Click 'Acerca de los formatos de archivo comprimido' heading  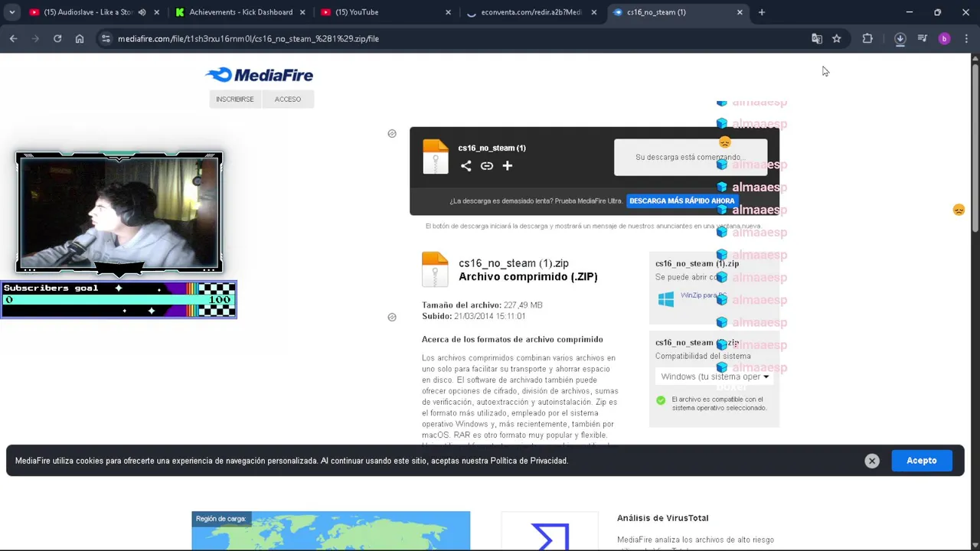pyautogui.click(x=512, y=339)
